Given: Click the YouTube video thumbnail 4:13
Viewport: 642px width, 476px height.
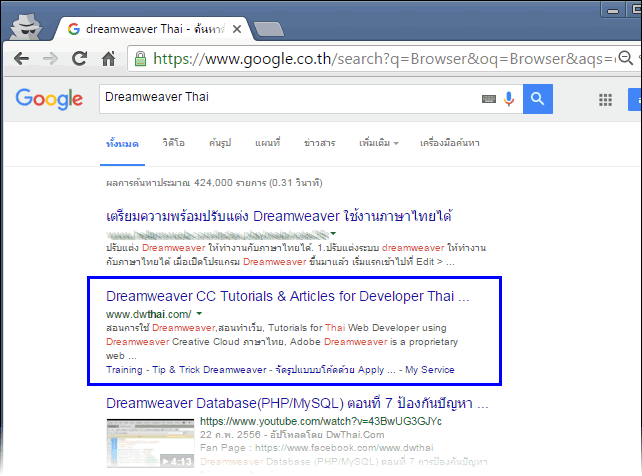Looking at the screenshot, I should click(150, 443).
